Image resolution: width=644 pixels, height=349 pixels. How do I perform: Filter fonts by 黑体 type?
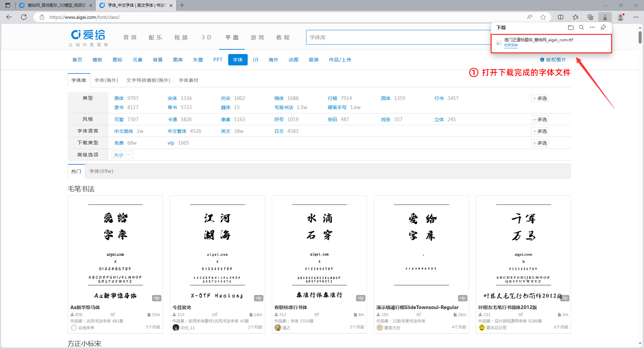(x=119, y=98)
